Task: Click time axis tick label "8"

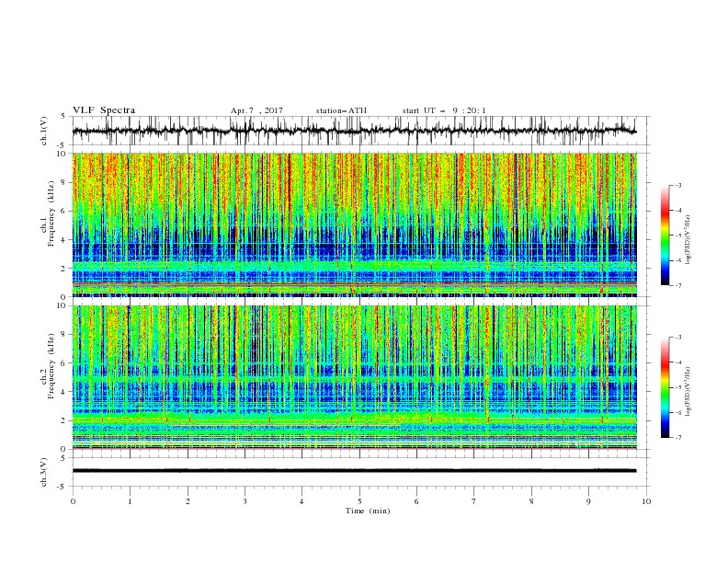Action: click(x=531, y=501)
